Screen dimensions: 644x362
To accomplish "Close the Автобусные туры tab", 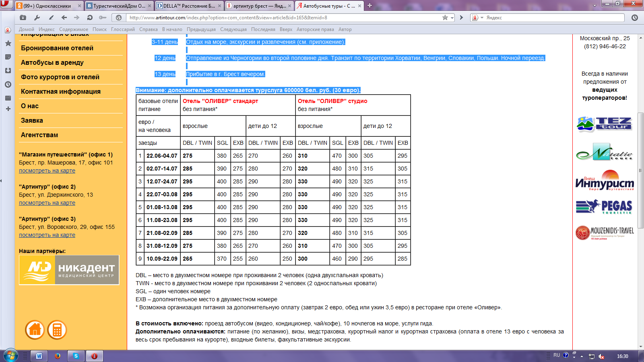I will coord(359,6).
